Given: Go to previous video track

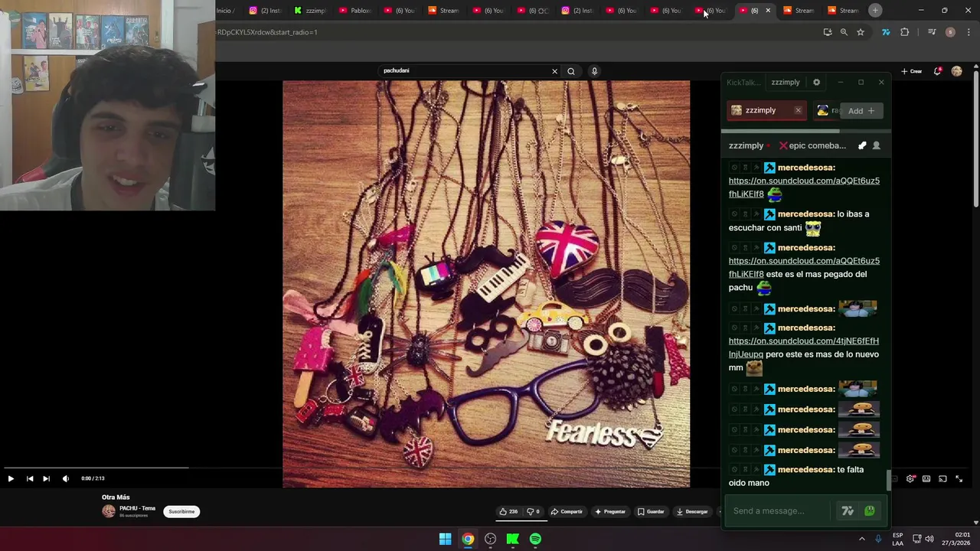Looking at the screenshot, I should [x=30, y=478].
